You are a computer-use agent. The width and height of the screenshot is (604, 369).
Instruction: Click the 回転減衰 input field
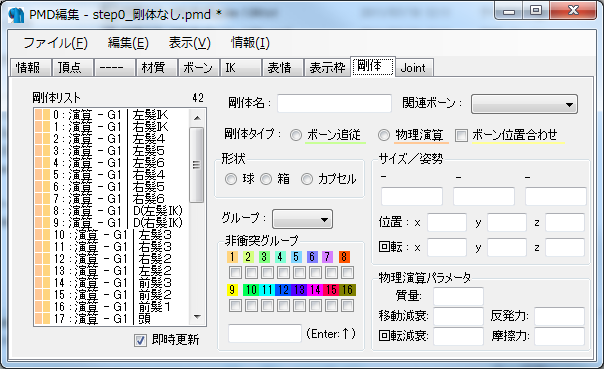458,336
